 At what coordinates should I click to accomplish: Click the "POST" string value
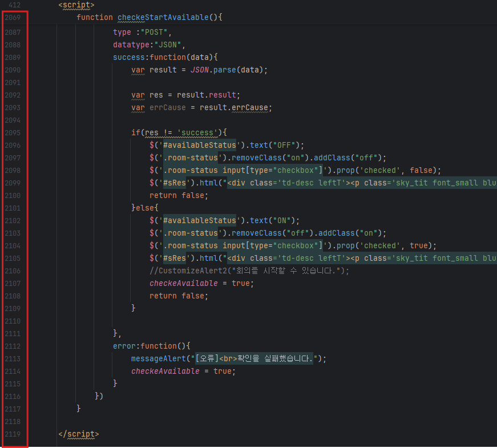[154, 33]
